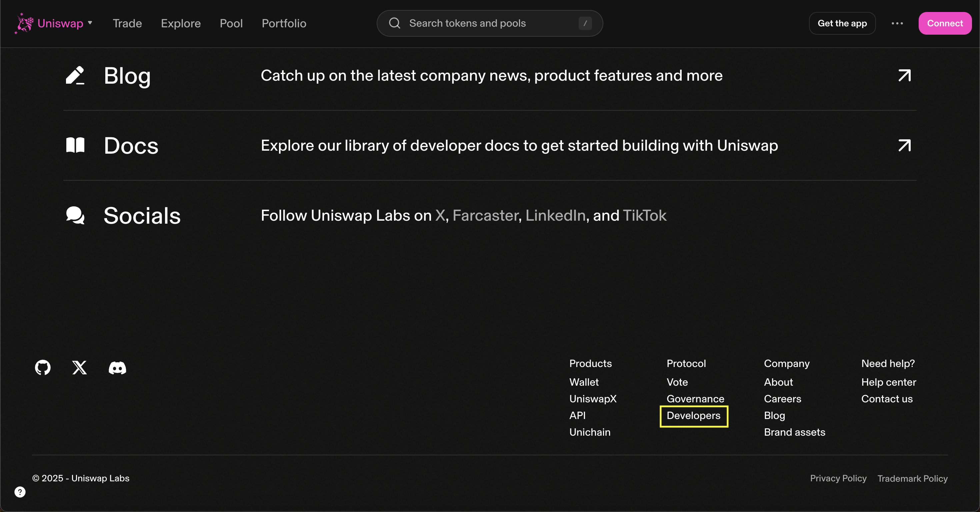Click the search magnifier icon
This screenshot has height=512, width=980.
395,23
